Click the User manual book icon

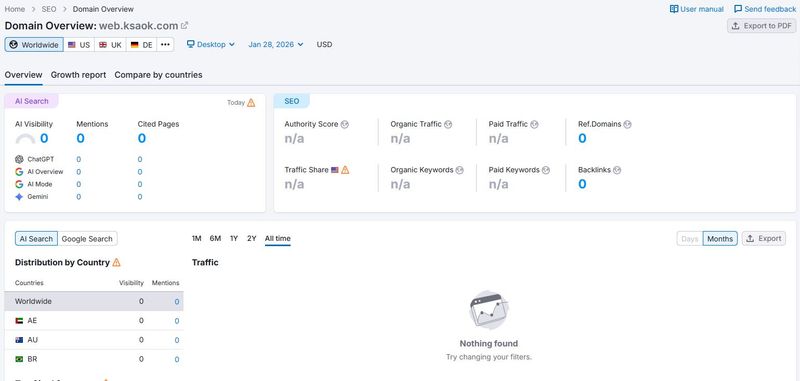click(x=674, y=9)
